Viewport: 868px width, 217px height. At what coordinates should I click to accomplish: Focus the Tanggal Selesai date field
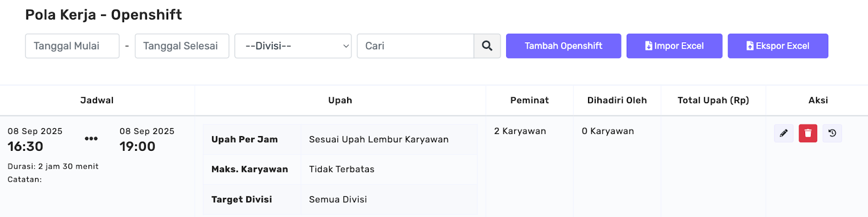click(x=182, y=46)
